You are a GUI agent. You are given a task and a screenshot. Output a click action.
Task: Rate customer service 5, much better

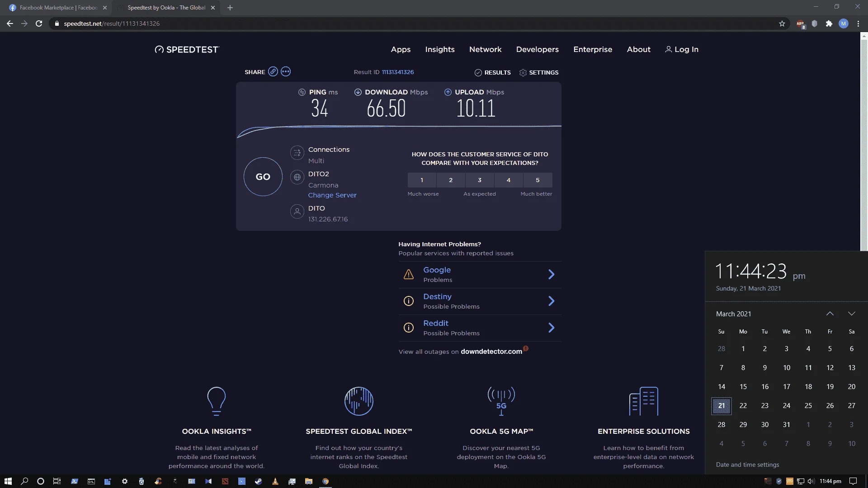(538, 180)
